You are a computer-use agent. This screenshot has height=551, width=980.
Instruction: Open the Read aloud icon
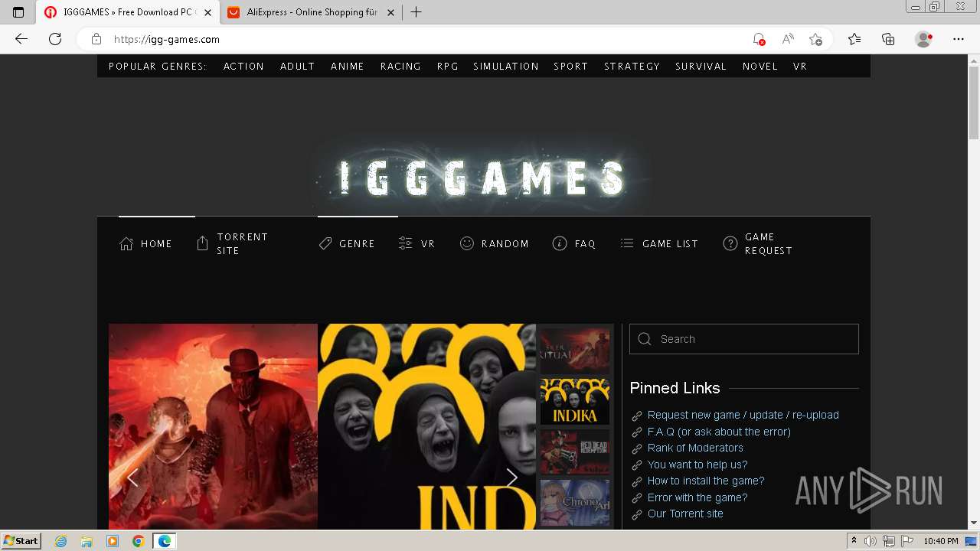[x=788, y=39]
